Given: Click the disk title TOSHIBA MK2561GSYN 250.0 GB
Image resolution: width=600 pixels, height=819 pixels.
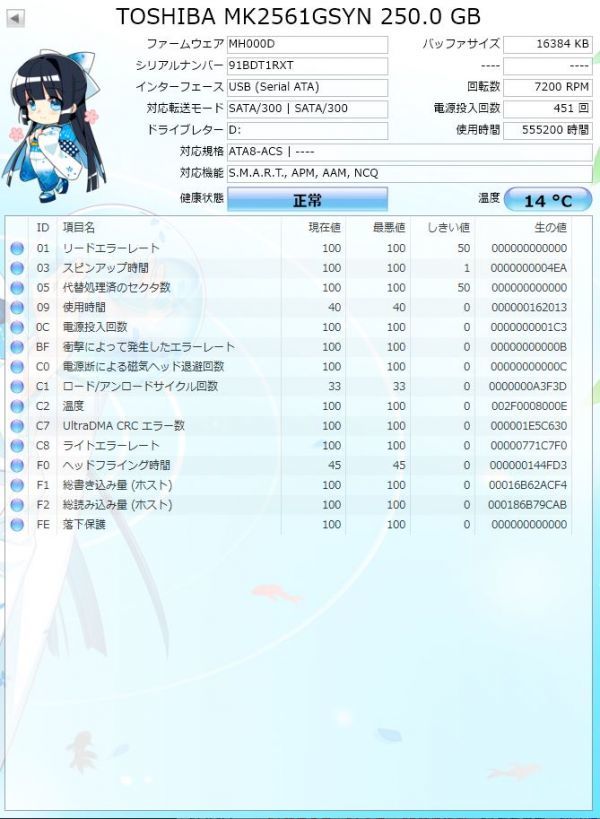Looking at the screenshot, I should (298, 17).
